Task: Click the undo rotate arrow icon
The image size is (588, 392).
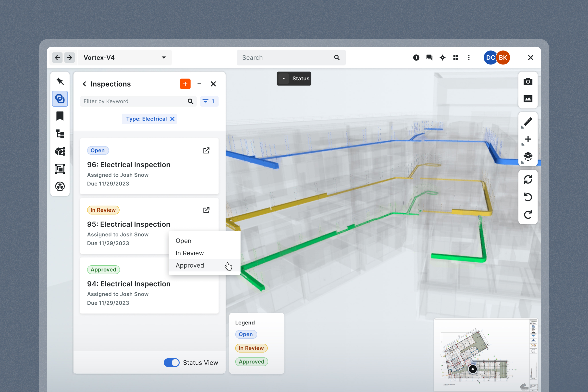Action: (x=528, y=197)
